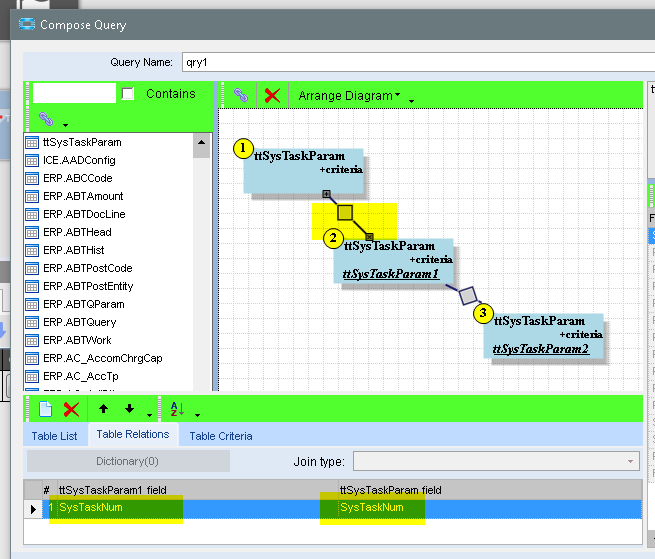The height and width of the screenshot is (559, 655).
Task: Click the move down arrow icon
Action: [x=129, y=409]
